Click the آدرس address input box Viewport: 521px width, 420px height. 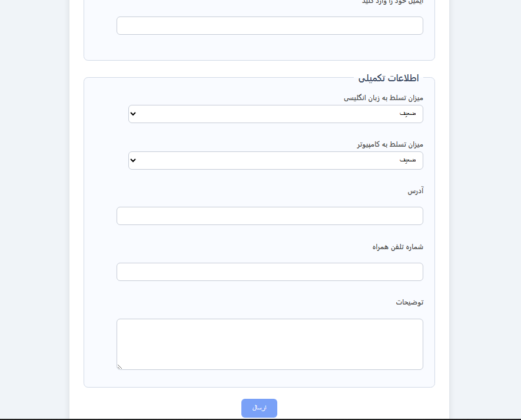[270, 216]
